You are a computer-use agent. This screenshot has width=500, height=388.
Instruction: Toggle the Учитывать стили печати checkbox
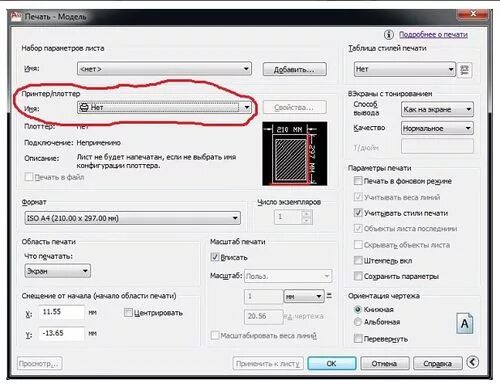click(358, 213)
